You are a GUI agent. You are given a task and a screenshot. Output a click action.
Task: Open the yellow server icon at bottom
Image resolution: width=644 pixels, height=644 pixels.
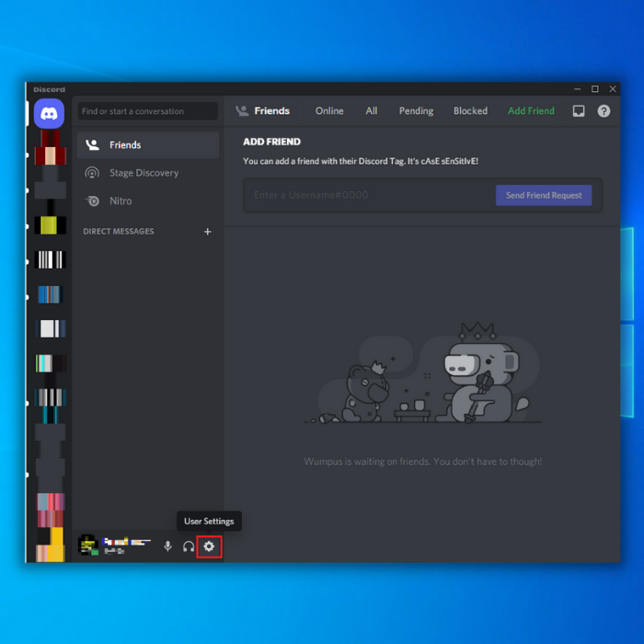(51, 545)
